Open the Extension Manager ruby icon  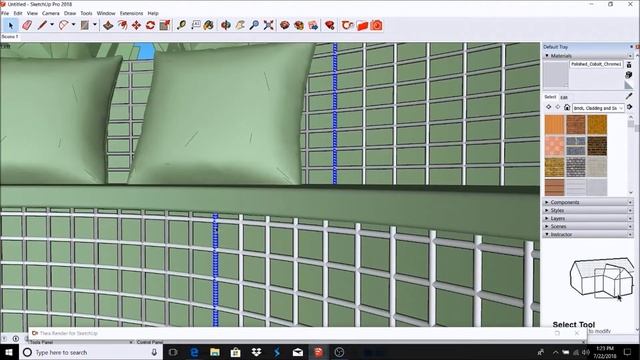point(330,25)
